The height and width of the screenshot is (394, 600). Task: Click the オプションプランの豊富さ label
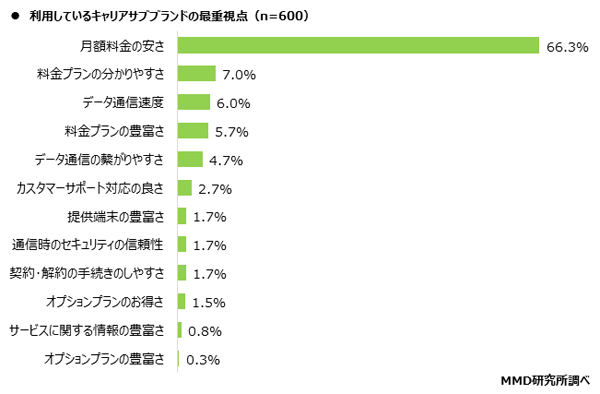tap(104, 359)
